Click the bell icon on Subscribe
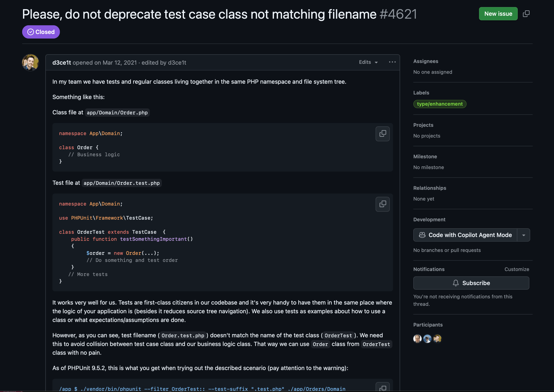Viewport: 554px width, 392px height. (x=456, y=283)
